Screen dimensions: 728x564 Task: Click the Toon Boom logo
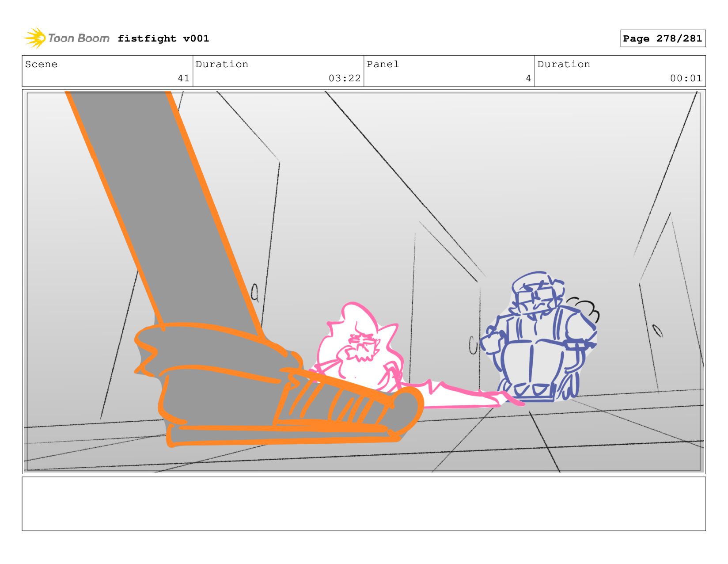pyautogui.click(x=66, y=38)
